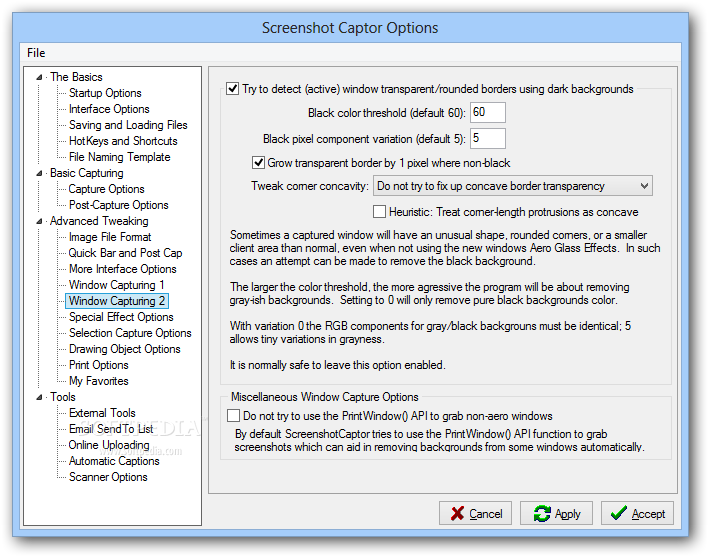Collapse the Advanced Tweaking tree section
The width and height of the screenshot is (709, 557).
click(39, 222)
